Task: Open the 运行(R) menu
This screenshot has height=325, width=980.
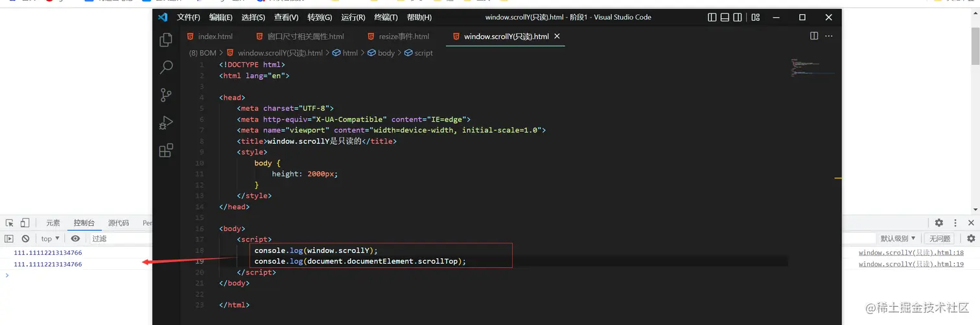Action: 353,18
